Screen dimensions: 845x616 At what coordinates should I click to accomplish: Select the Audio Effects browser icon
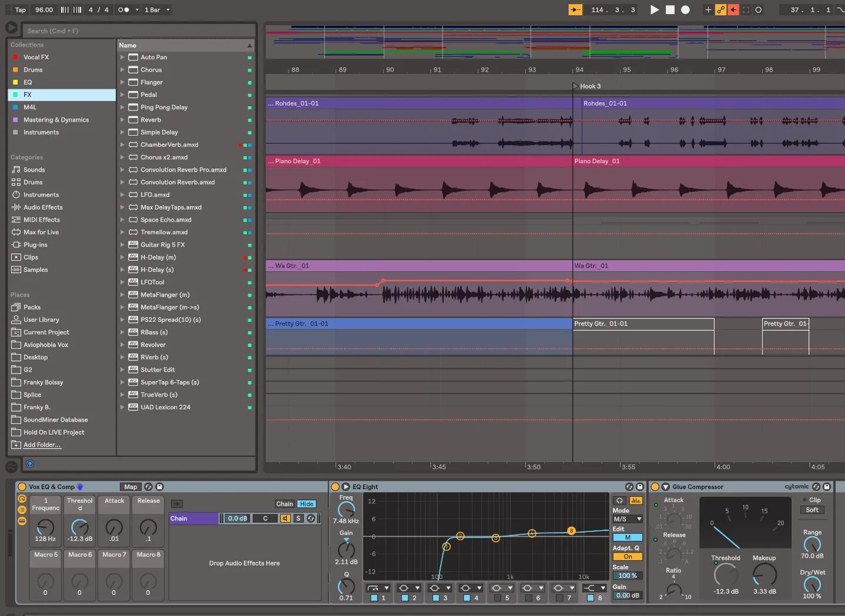click(x=16, y=207)
